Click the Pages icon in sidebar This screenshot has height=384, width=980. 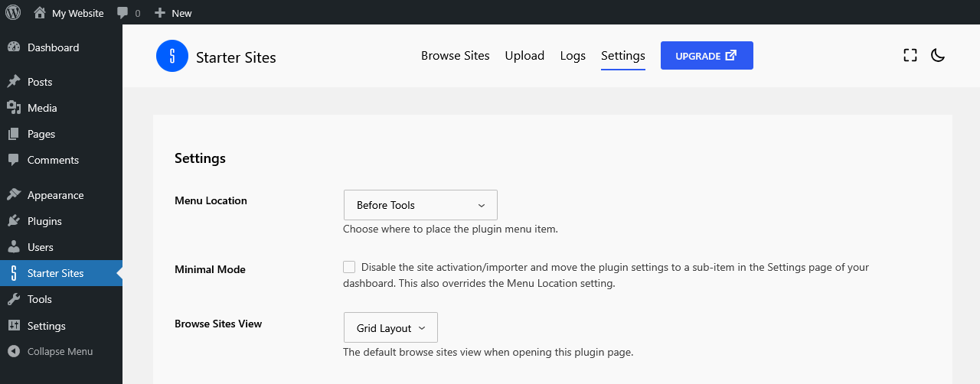pos(14,134)
